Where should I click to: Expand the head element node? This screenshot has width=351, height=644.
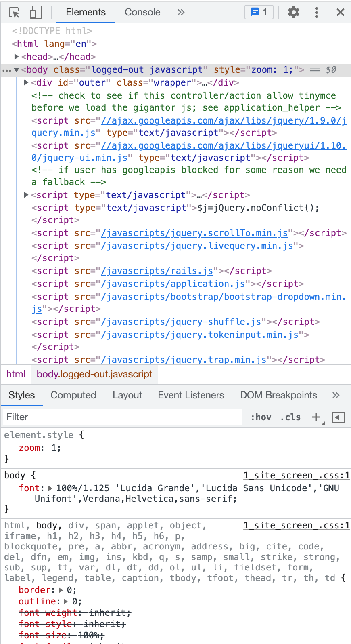(17, 57)
